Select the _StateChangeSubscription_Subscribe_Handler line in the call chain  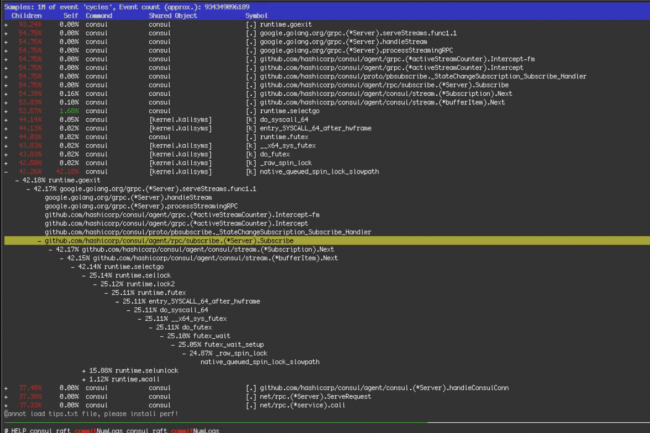(x=208, y=232)
